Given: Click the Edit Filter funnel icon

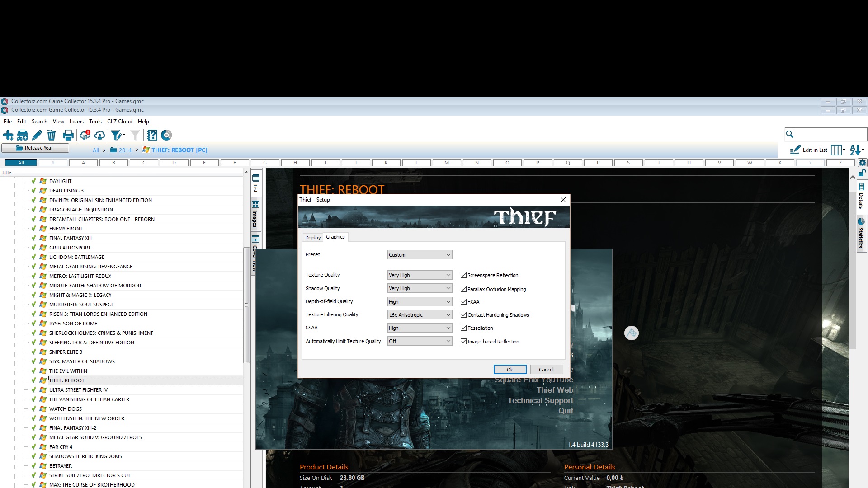Looking at the screenshot, I should [x=118, y=135].
